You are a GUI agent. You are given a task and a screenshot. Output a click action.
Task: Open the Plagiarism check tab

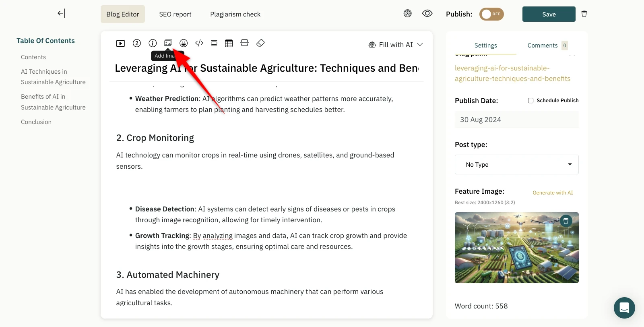click(x=235, y=14)
